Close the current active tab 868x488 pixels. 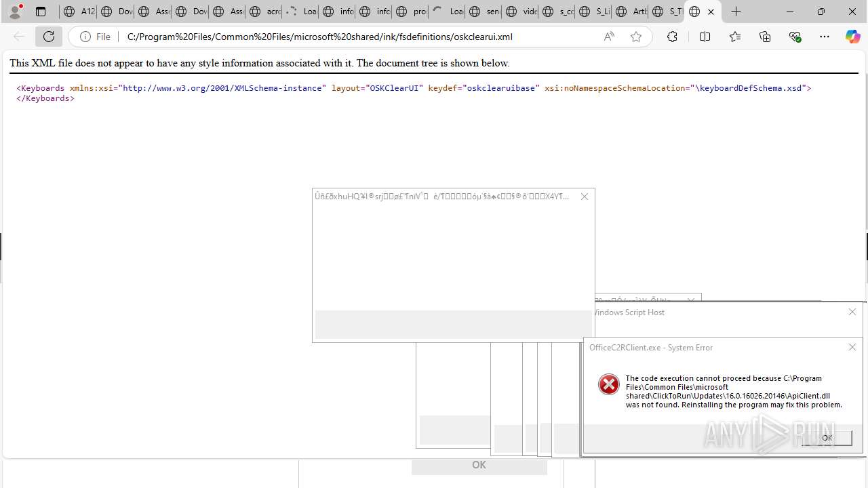click(711, 12)
